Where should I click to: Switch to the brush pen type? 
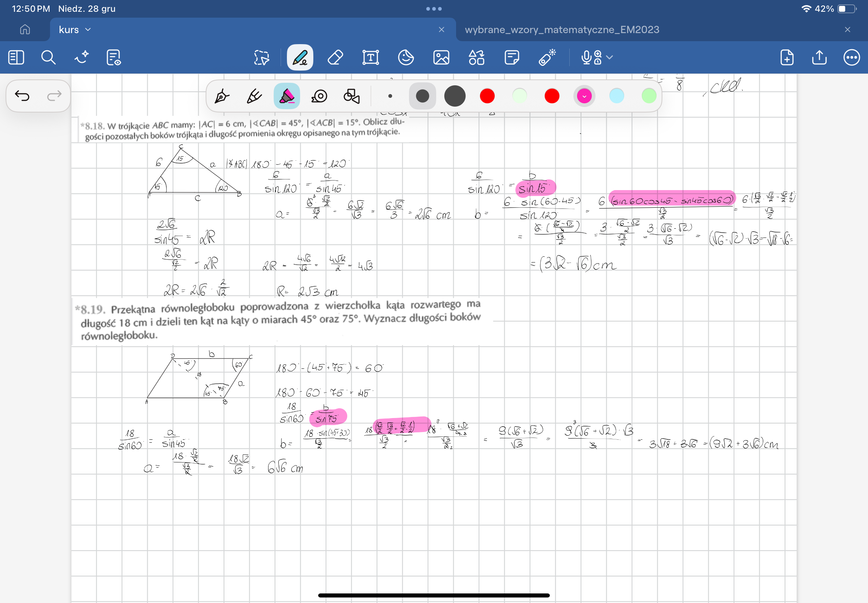point(254,96)
